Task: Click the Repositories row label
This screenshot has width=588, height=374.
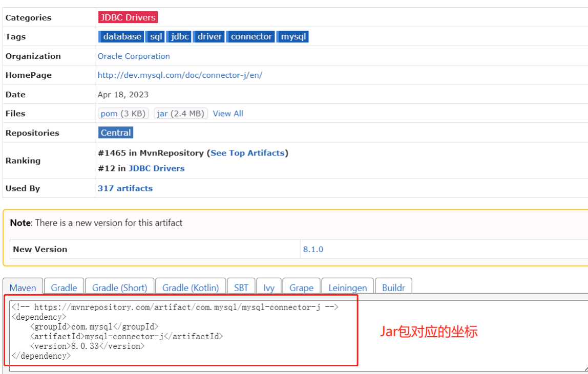Action: (32, 133)
